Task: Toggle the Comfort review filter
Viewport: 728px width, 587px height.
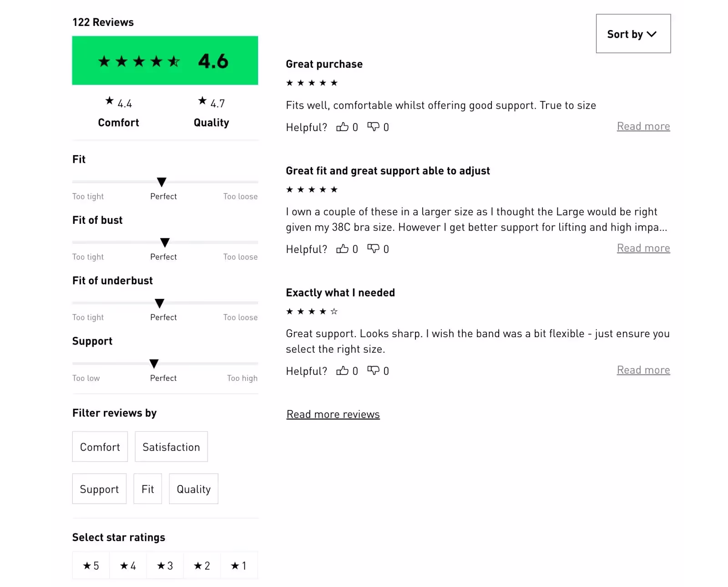Action: click(100, 447)
